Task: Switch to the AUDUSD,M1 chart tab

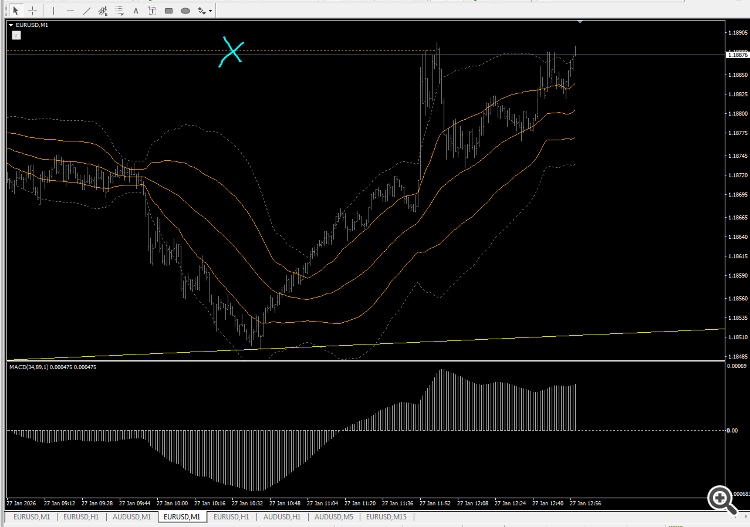Action: click(x=132, y=516)
